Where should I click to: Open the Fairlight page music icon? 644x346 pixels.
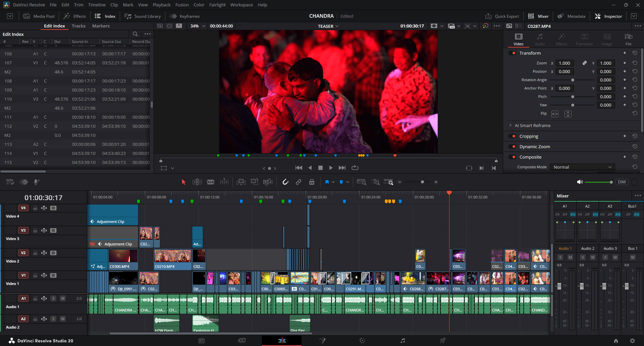tap(402, 341)
